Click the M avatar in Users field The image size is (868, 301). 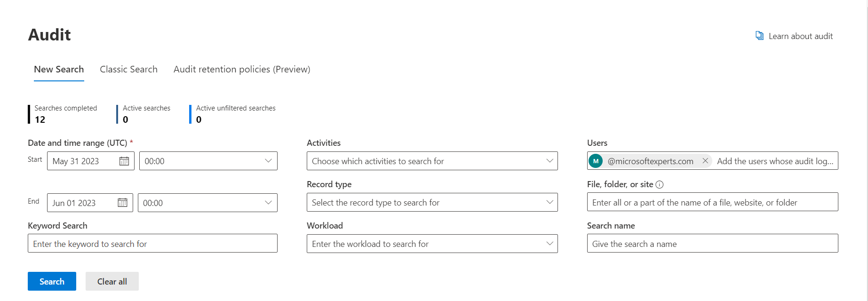(596, 161)
